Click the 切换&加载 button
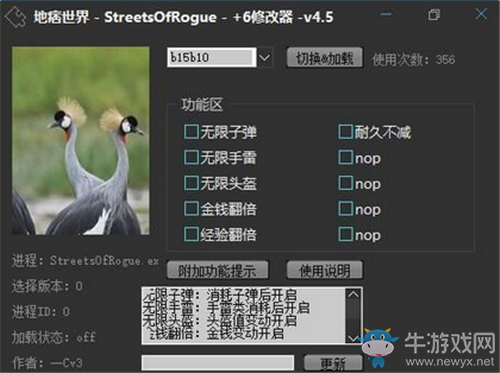 click(325, 58)
